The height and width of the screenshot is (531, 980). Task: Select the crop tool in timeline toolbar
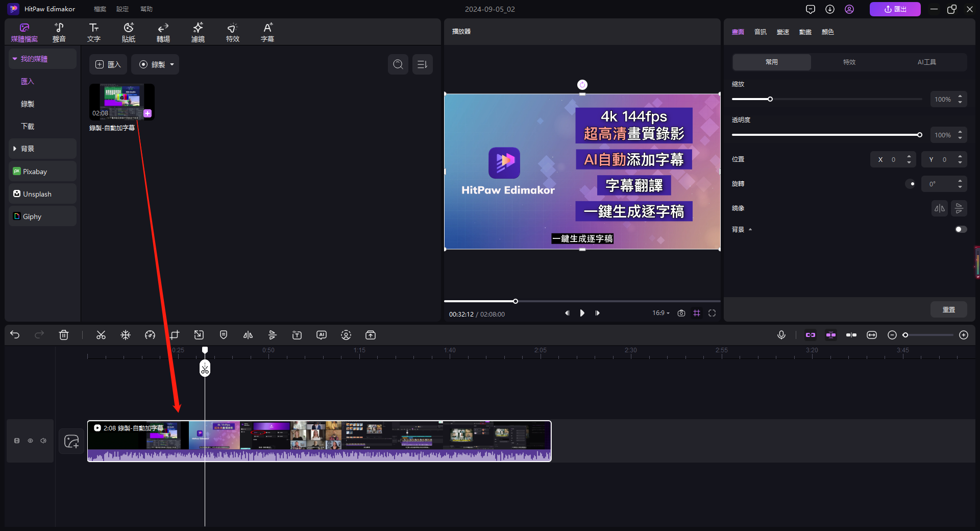coord(175,335)
